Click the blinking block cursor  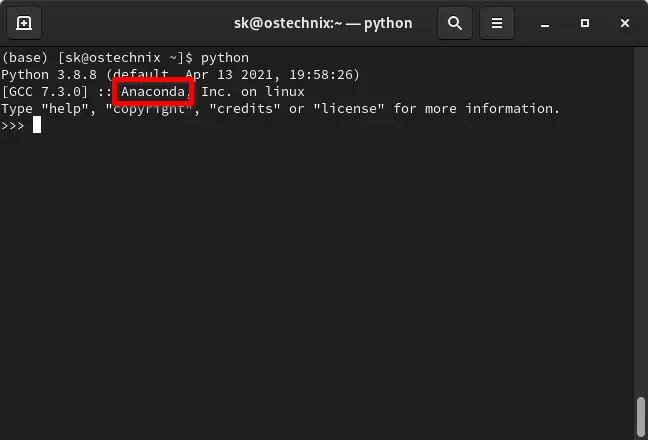tap(37, 125)
